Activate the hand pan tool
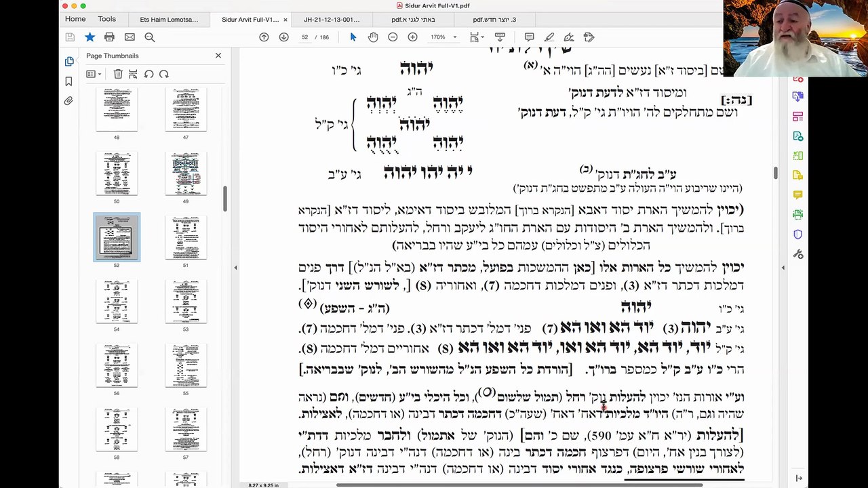868x488 pixels. coord(372,37)
